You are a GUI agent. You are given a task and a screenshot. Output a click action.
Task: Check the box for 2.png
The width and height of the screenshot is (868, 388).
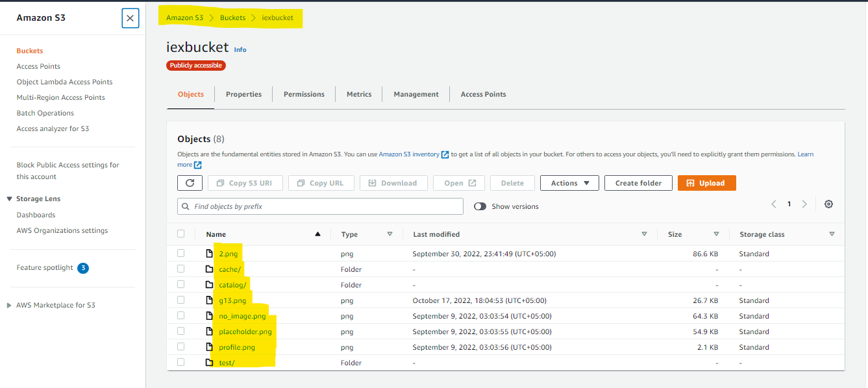(x=180, y=253)
